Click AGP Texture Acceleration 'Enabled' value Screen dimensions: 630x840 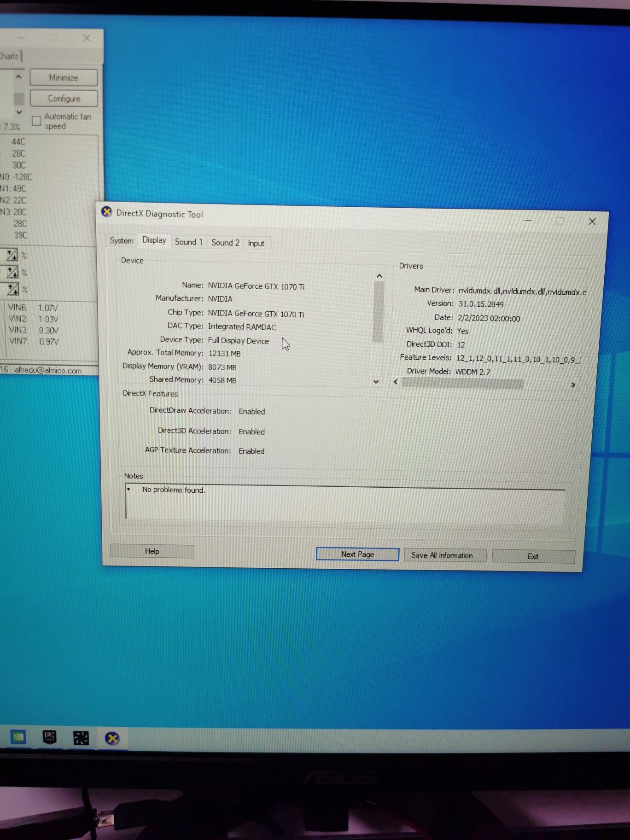(x=251, y=451)
